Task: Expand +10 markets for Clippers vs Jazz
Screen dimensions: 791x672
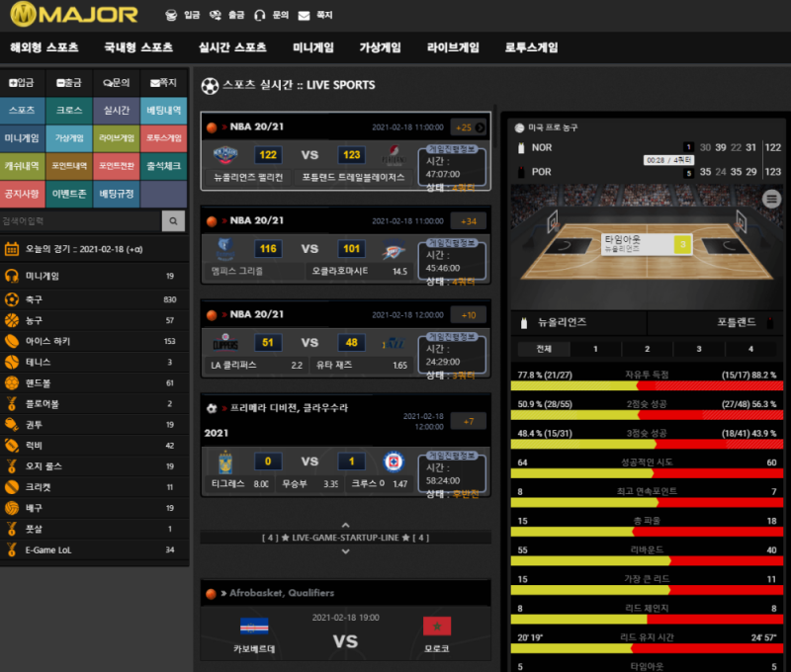Action: (x=468, y=314)
